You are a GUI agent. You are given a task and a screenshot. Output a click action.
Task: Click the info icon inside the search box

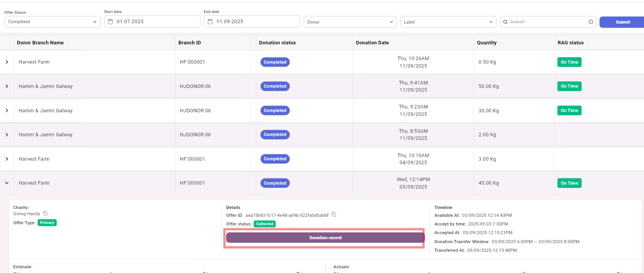point(591,22)
